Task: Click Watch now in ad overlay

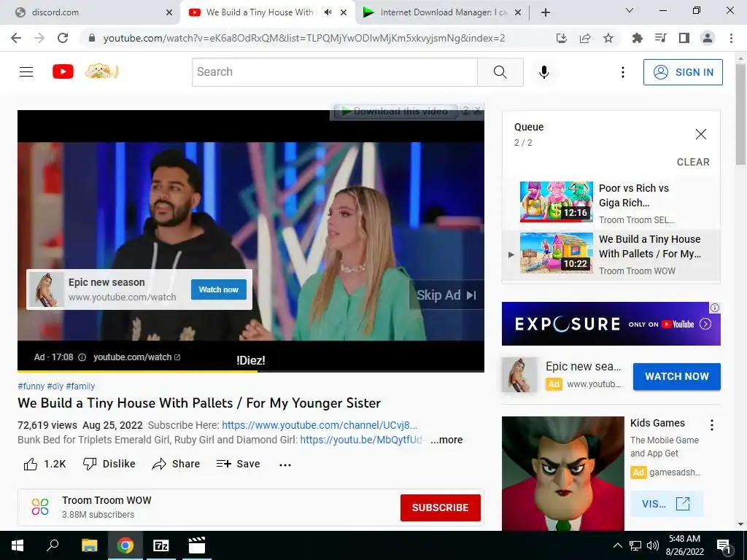Action: (219, 289)
